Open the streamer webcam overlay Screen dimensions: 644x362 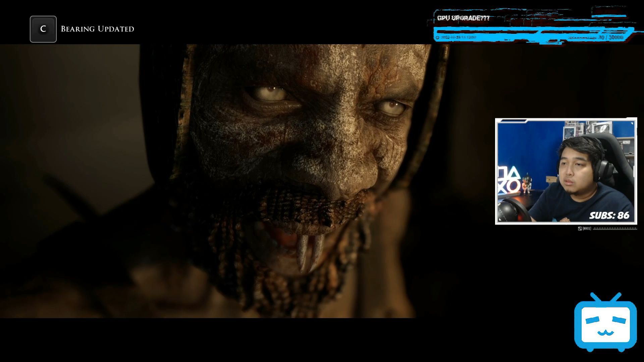pos(566,171)
